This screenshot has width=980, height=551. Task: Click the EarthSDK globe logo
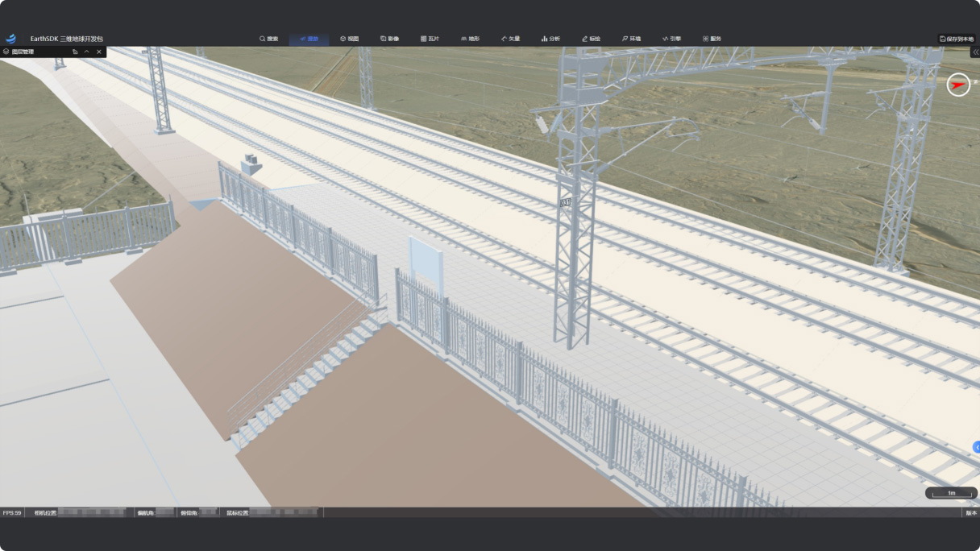click(x=11, y=39)
